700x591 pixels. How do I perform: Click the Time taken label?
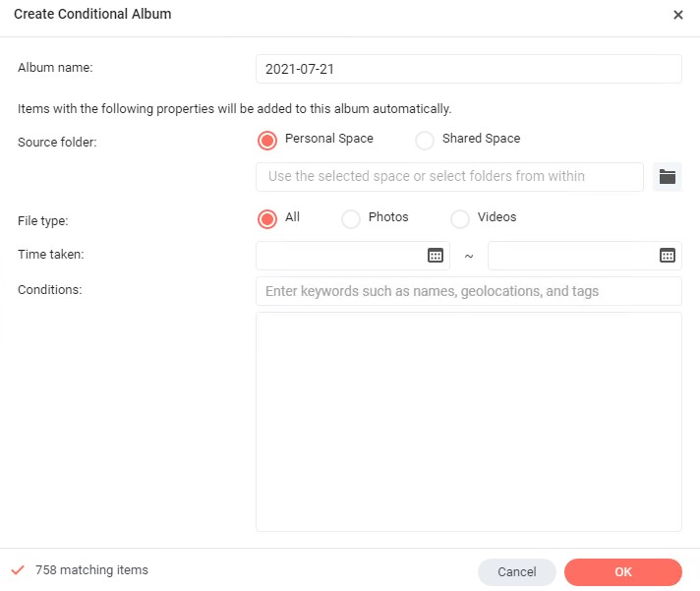click(51, 254)
